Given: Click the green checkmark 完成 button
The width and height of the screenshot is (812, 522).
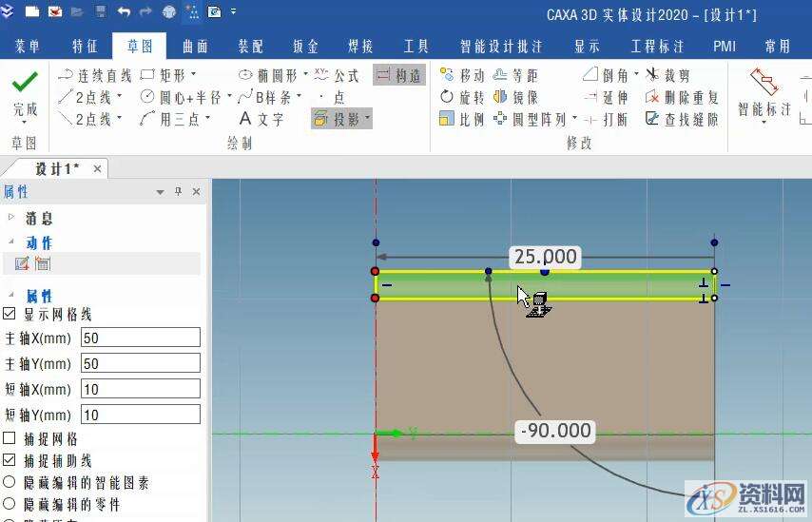Looking at the screenshot, I should click(x=25, y=93).
